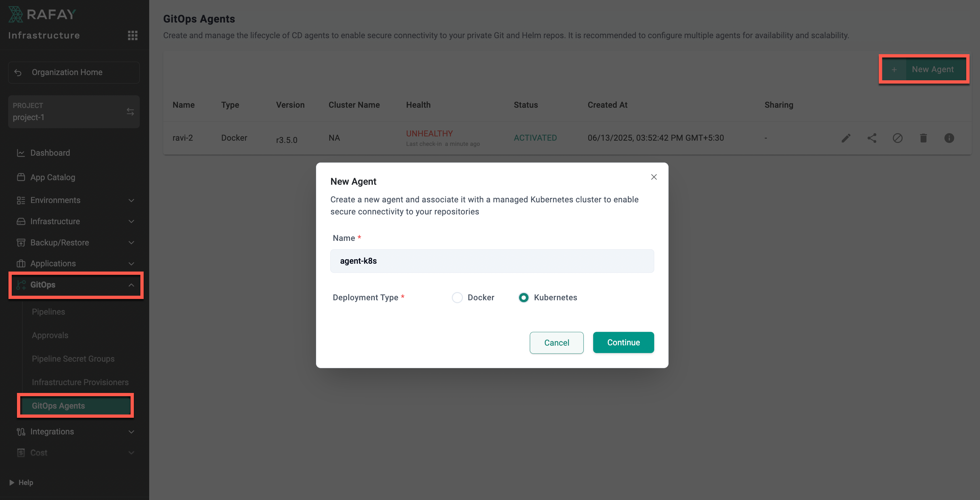The image size is (980, 500).
Task: Click the Name input field with agent-k8s
Action: (x=492, y=261)
